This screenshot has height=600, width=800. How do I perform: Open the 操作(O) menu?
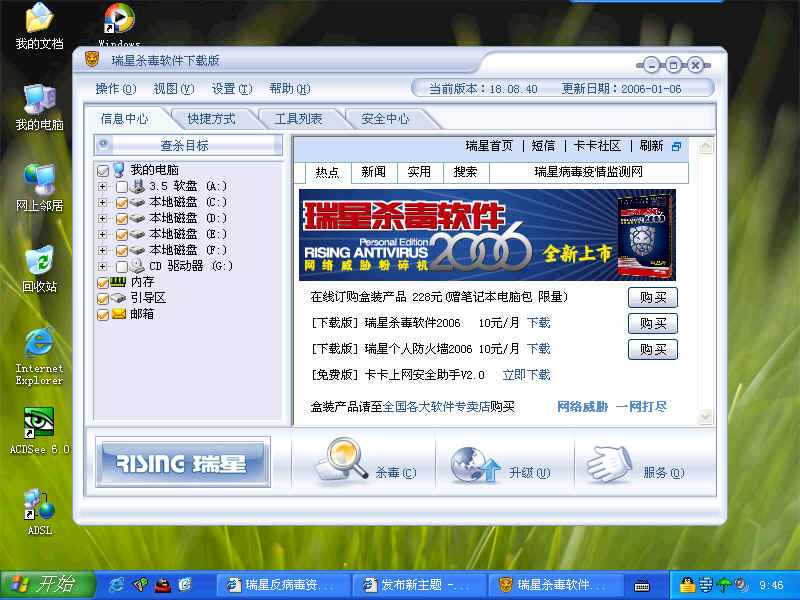(116, 89)
